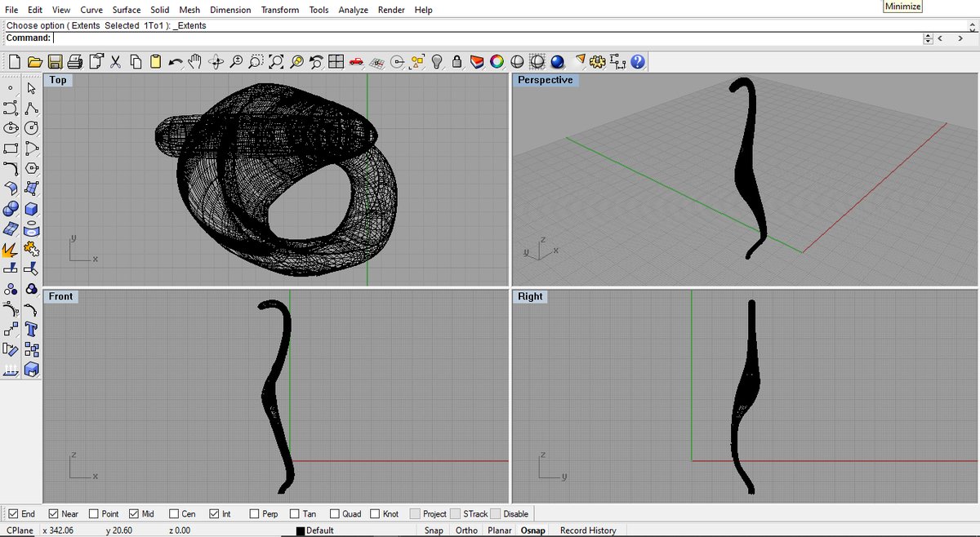Expand the command history stepper arrows
This screenshot has width=980, height=537.
(x=928, y=38)
